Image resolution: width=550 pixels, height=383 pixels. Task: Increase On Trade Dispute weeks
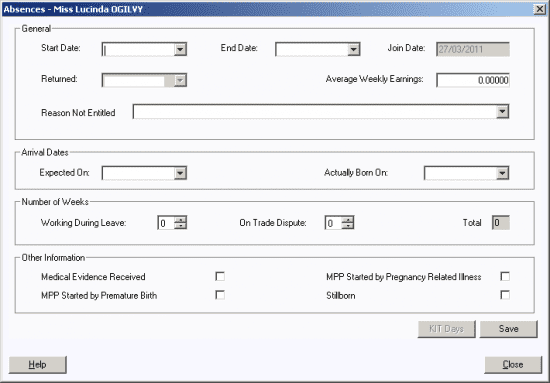[x=348, y=220]
